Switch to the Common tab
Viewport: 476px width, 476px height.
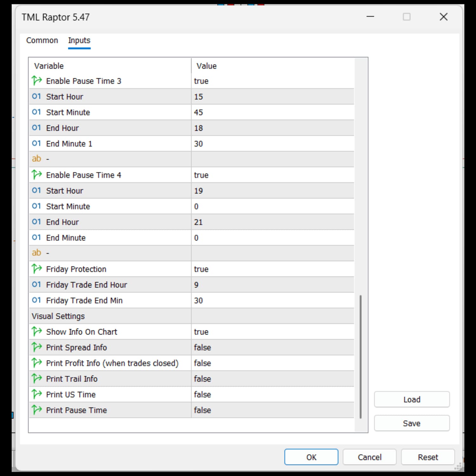click(x=42, y=41)
